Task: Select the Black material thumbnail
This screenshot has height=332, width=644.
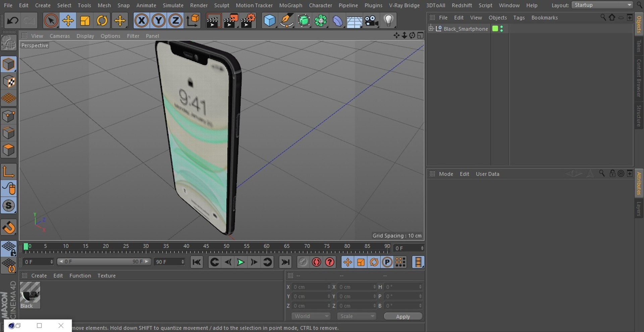Action: [x=30, y=295]
